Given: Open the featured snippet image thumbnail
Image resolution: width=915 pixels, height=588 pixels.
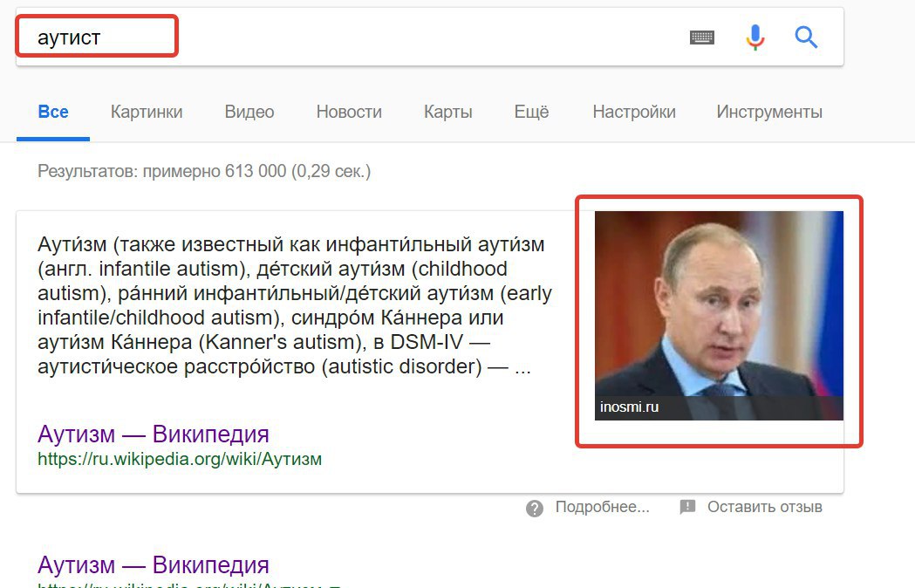Looking at the screenshot, I should pyautogui.click(x=719, y=315).
